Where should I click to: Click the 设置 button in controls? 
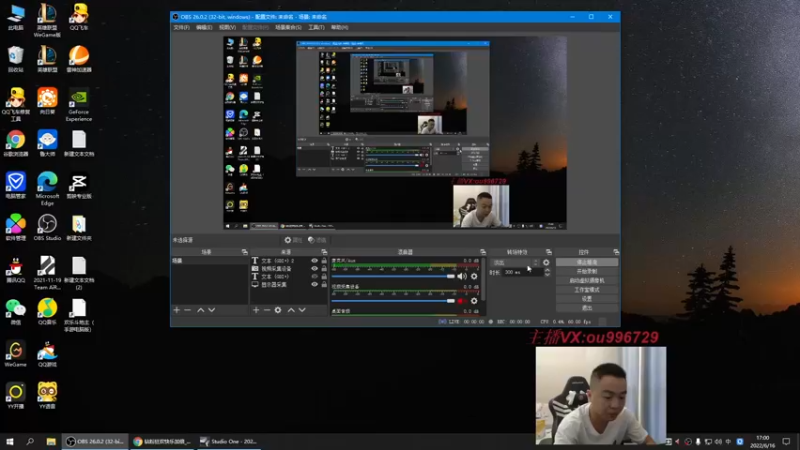pos(587,298)
